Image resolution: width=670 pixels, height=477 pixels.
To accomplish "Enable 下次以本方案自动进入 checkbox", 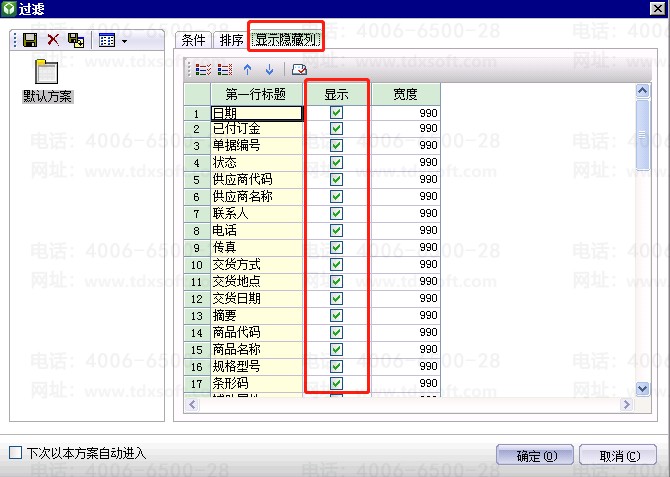I will pos(15,453).
